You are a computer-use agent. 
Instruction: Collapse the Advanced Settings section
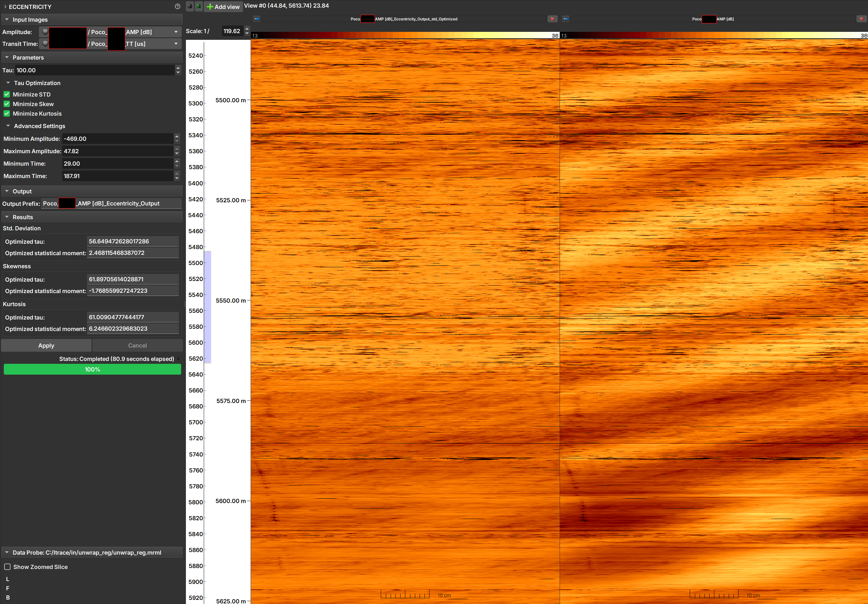(8, 126)
